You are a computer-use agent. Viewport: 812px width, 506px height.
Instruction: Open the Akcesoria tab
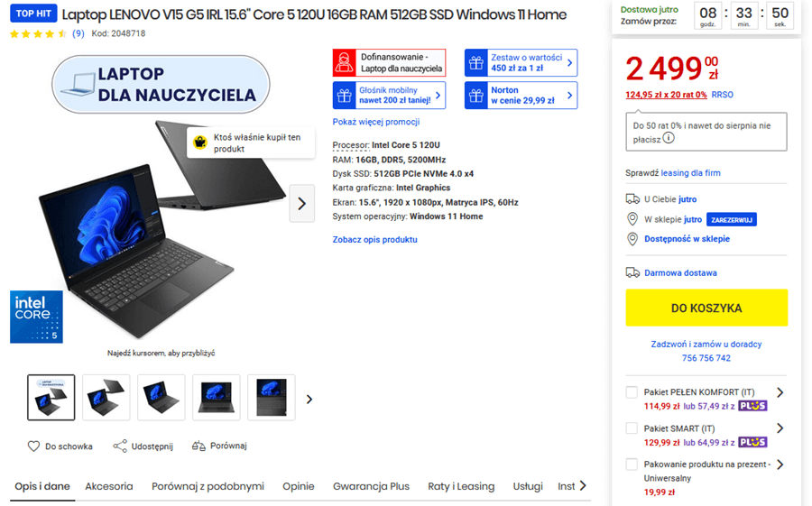coord(109,486)
